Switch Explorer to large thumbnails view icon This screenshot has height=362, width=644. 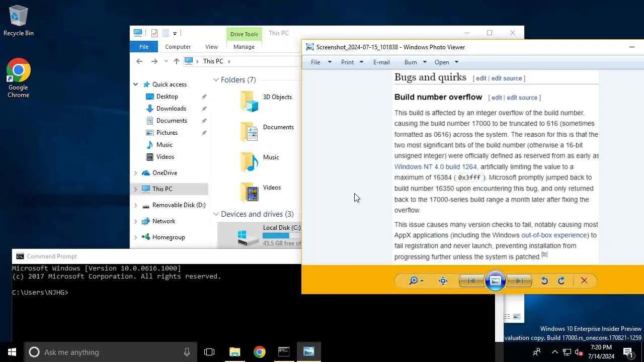click(517, 317)
